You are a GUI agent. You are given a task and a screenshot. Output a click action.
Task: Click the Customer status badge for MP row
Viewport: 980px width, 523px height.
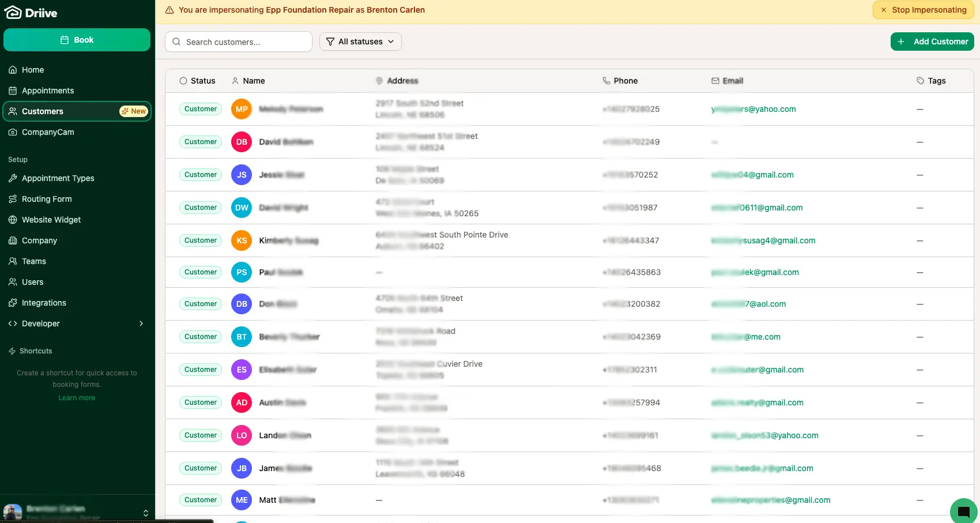point(201,109)
